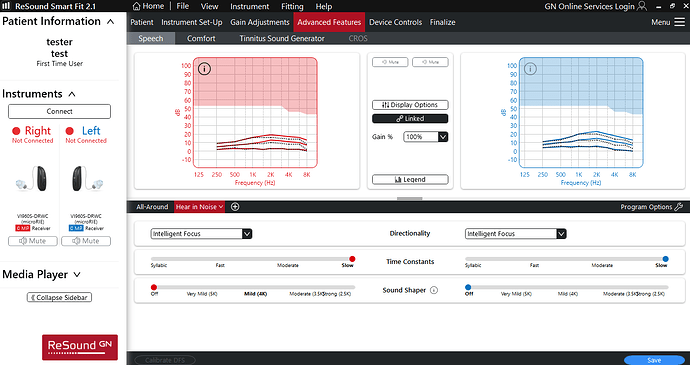Screen dimensions: 690x365
Task: Toggle the Linked ears button
Action: [x=410, y=118]
